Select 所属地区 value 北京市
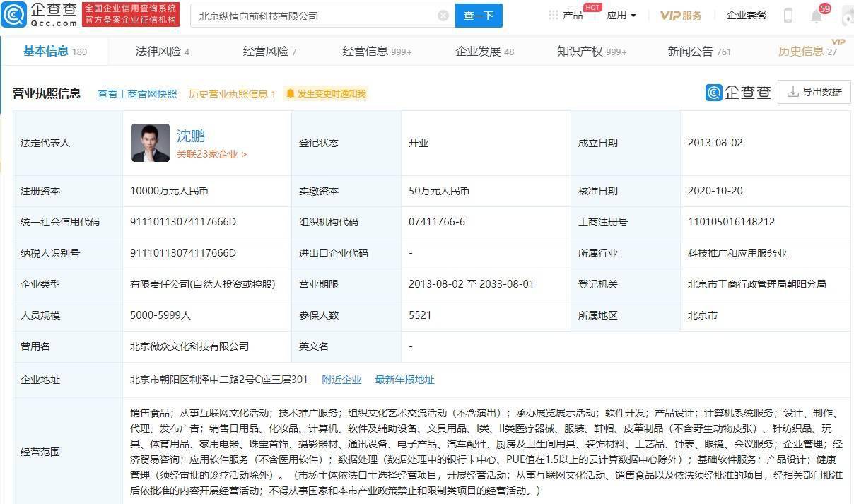 (x=702, y=315)
